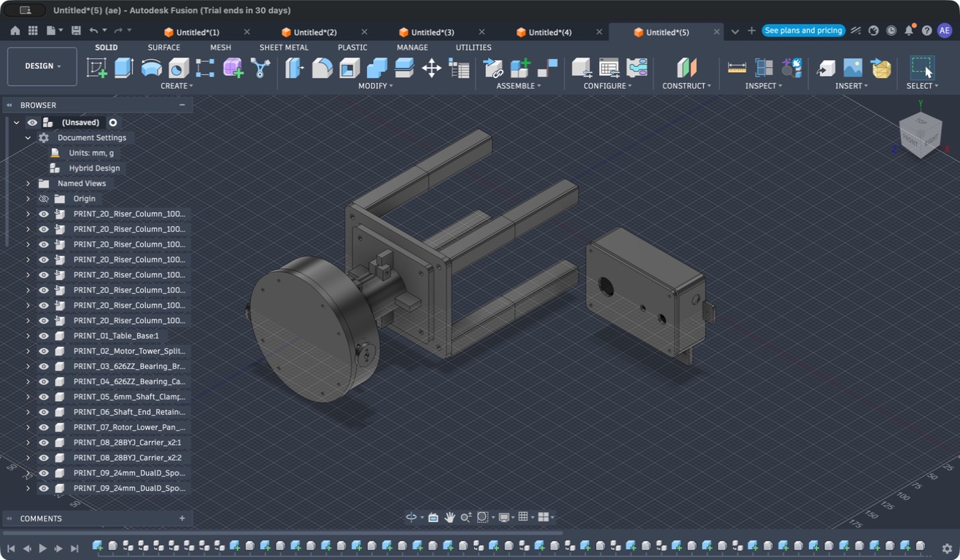Select the Fillet tool
Image resolution: width=960 pixels, height=560 pixels.
coord(322,68)
